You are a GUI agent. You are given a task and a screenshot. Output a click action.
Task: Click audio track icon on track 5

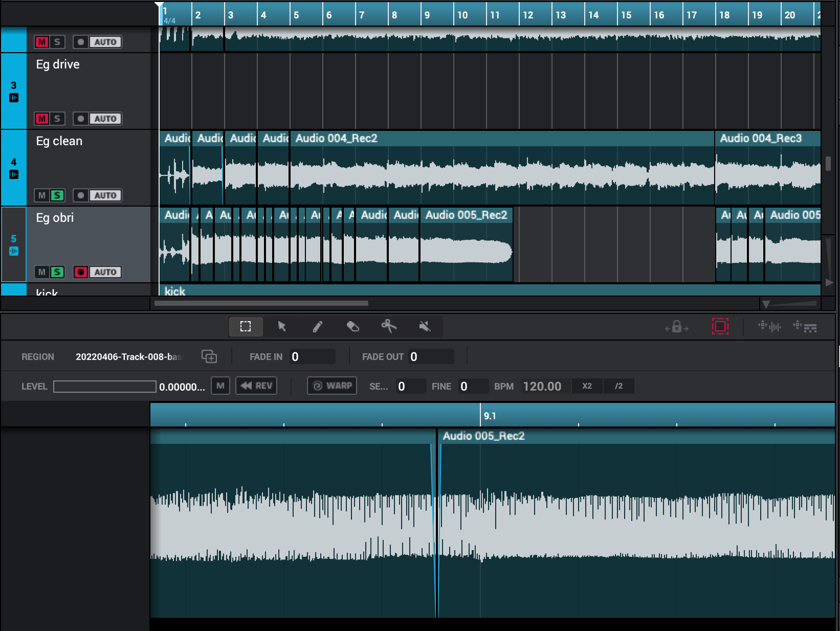tap(14, 251)
